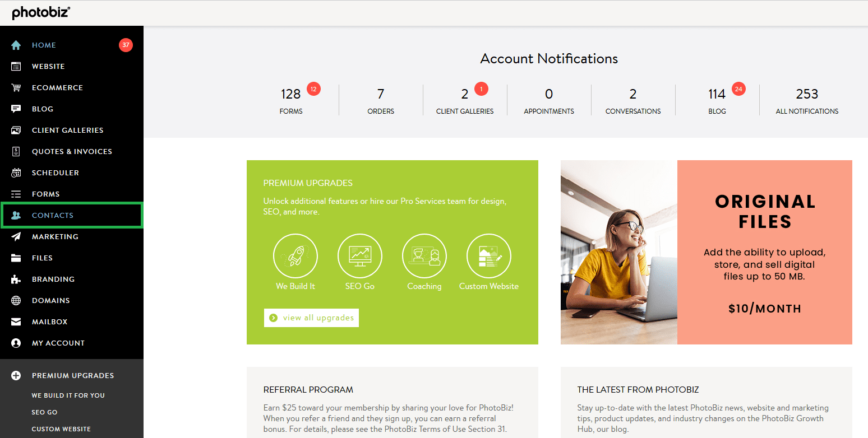Open the Ecommerce shopping cart icon
The image size is (868, 438).
point(16,88)
